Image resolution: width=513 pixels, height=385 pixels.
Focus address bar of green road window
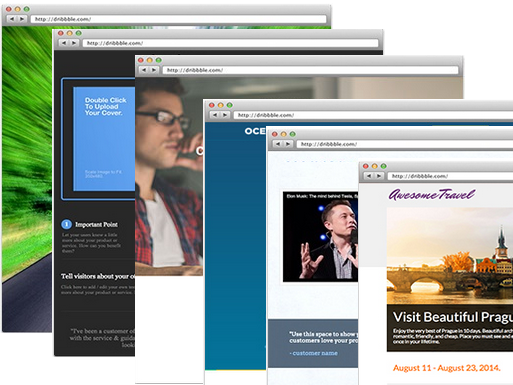tap(178, 19)
